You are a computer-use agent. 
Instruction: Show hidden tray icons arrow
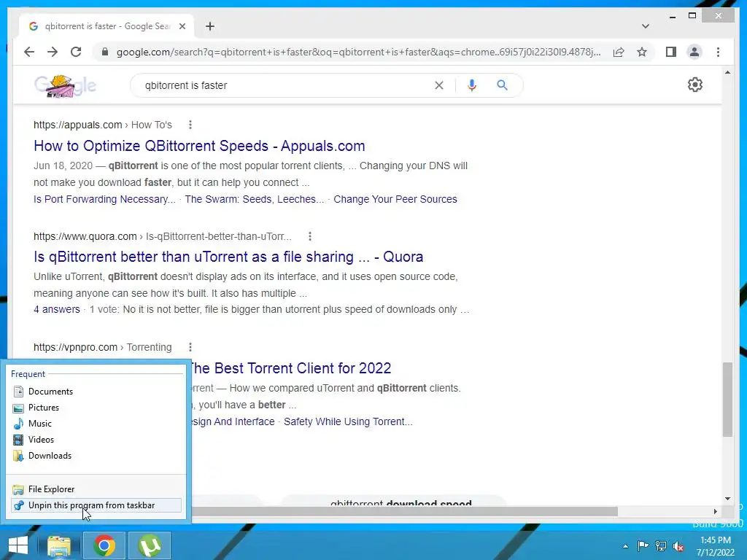625,546
